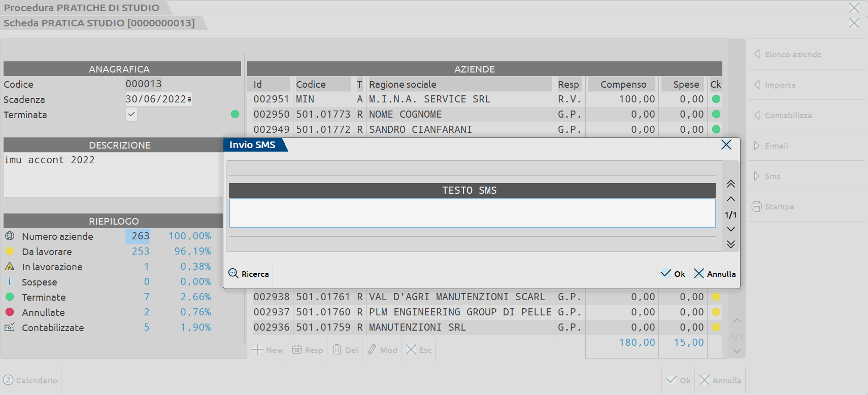Open the Scadenza date picker
Image resolution: width=868 pixels, height=395 pixels.
pyautogui.click(x=189, y=99)
